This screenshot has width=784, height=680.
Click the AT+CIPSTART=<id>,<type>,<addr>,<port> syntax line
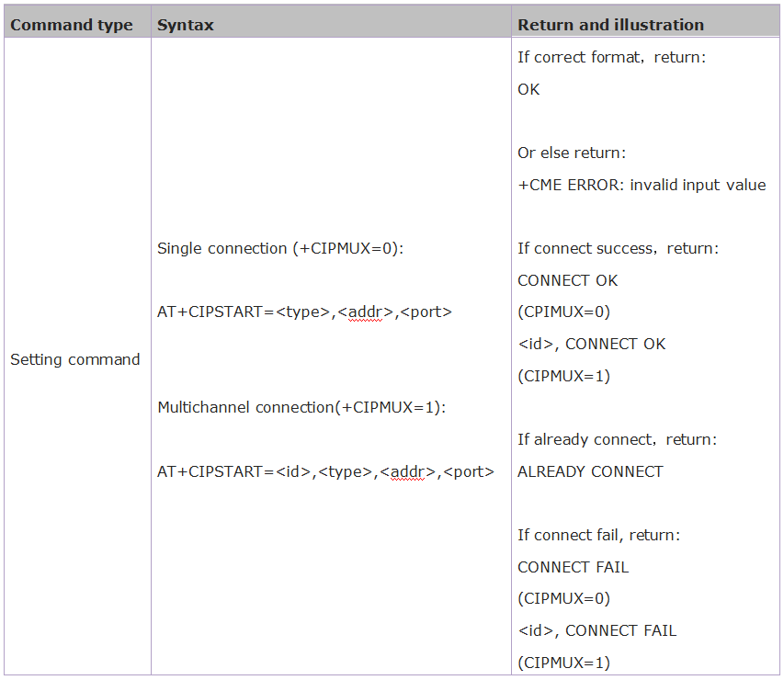click(x=325, y=471)
